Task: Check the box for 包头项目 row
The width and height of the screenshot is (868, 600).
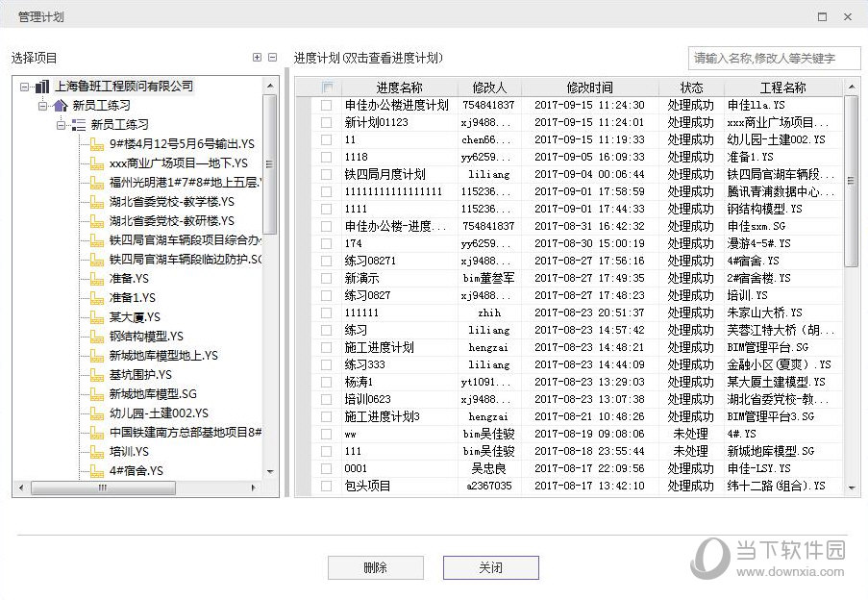Action: click(x=327, y=487)
